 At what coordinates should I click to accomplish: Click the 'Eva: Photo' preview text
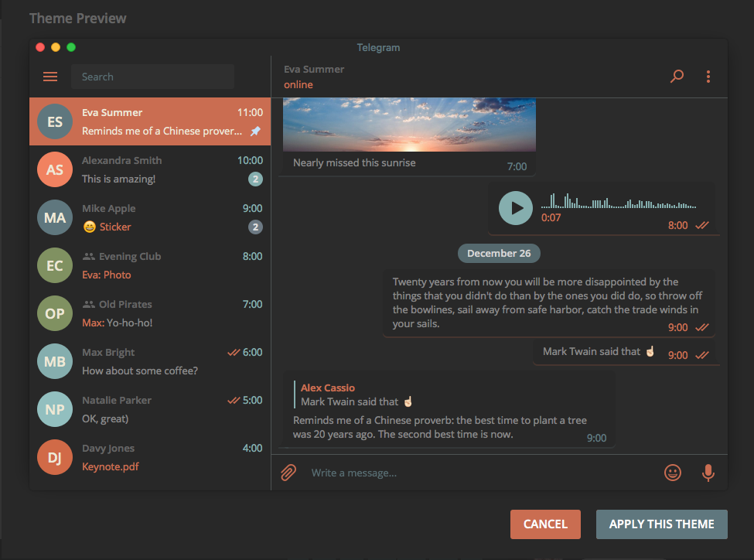(106, 275)
